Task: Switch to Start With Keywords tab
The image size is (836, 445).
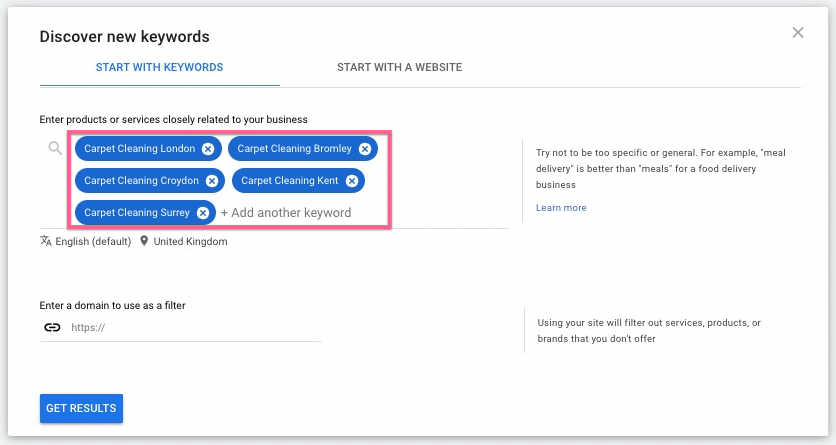Action: point(159,68)
